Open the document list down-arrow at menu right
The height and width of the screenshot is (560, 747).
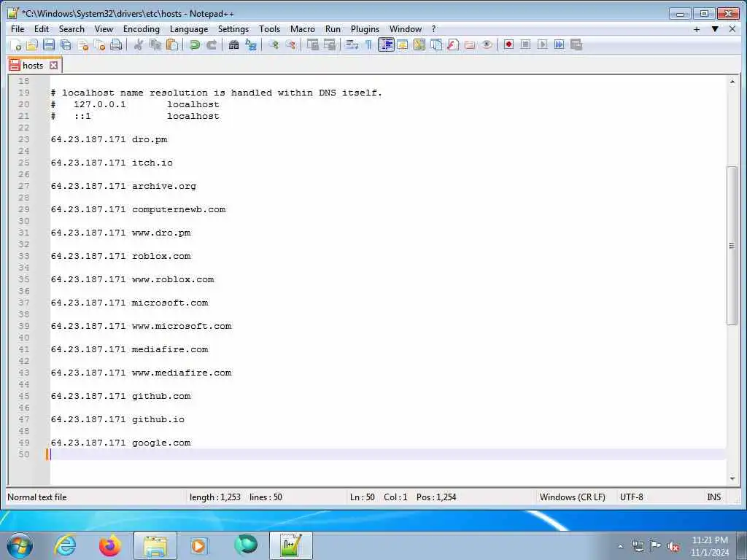(715, 29)
